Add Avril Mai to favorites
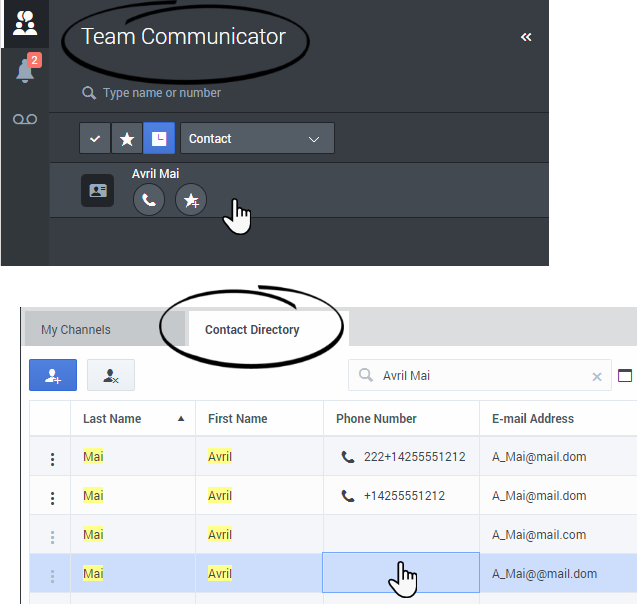The image size is (637, 604). click(191, 199)
